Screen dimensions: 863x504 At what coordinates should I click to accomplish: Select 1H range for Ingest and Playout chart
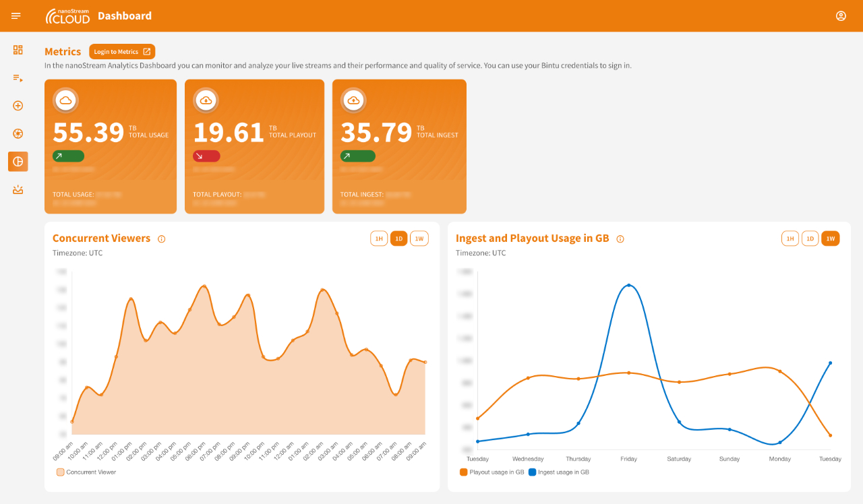click(790, 239)
